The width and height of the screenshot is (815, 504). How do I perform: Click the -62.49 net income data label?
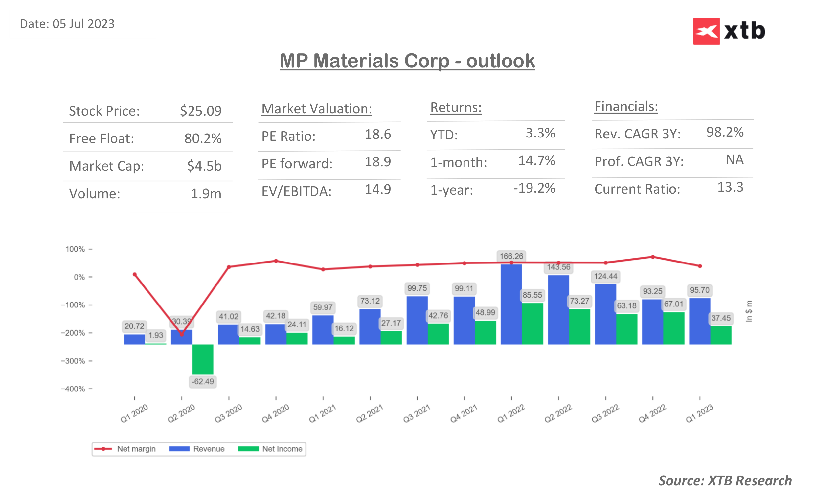point(203,381)
